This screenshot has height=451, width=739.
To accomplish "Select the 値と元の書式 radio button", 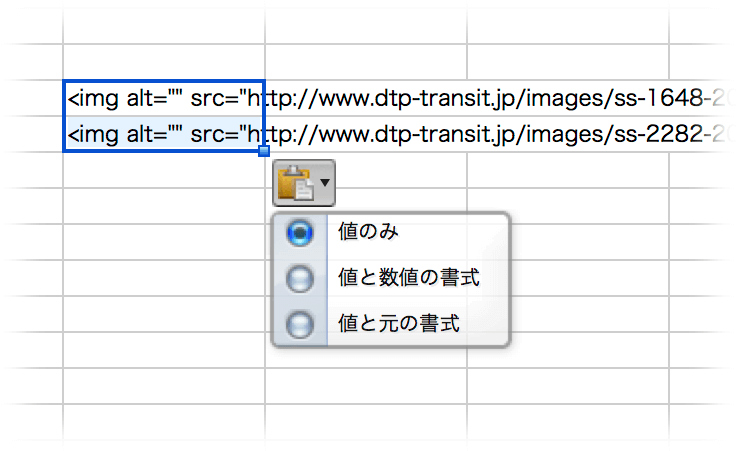I will [x=300, y=324].
